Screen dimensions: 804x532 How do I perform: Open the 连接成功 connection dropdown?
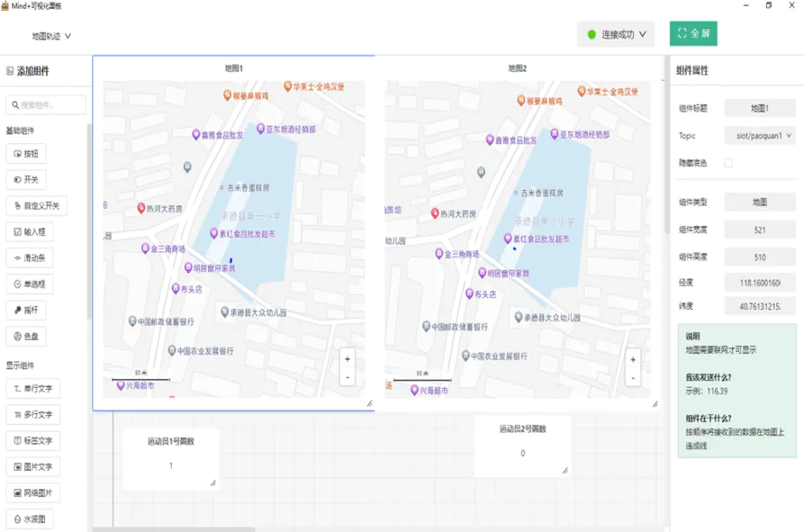click(616, 34)
